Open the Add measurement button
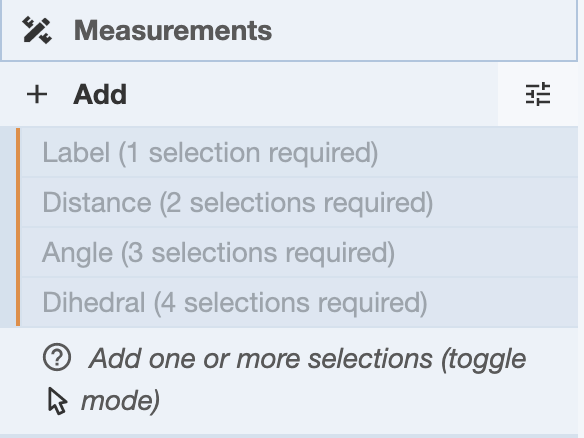 coord(249,94)
